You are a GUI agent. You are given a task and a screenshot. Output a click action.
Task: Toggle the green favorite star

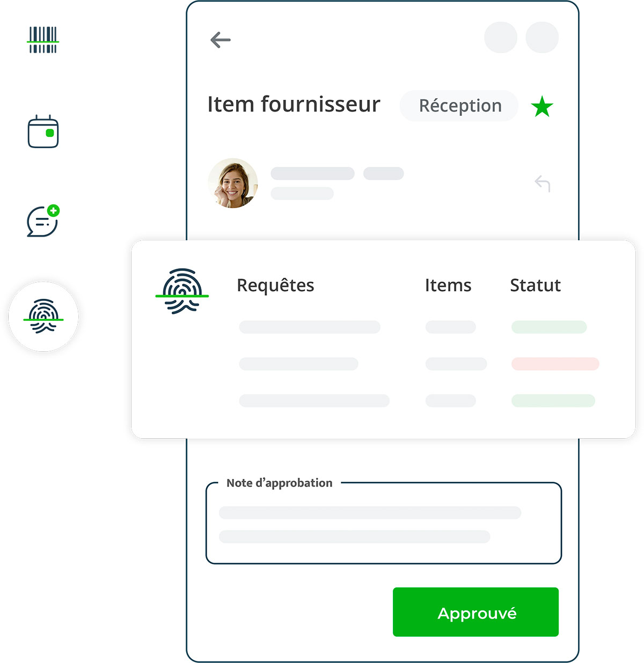(542, 106)
